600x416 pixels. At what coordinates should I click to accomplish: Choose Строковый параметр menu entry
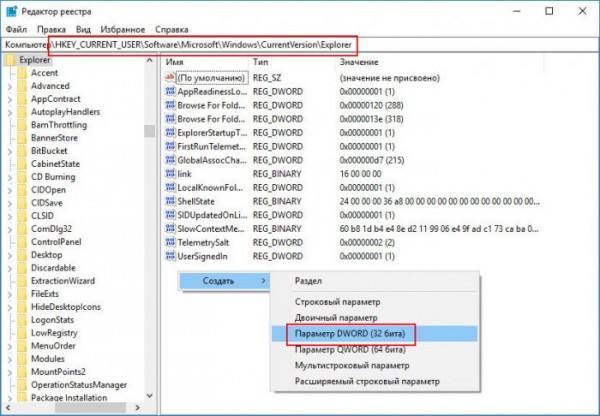coord(375,302)
